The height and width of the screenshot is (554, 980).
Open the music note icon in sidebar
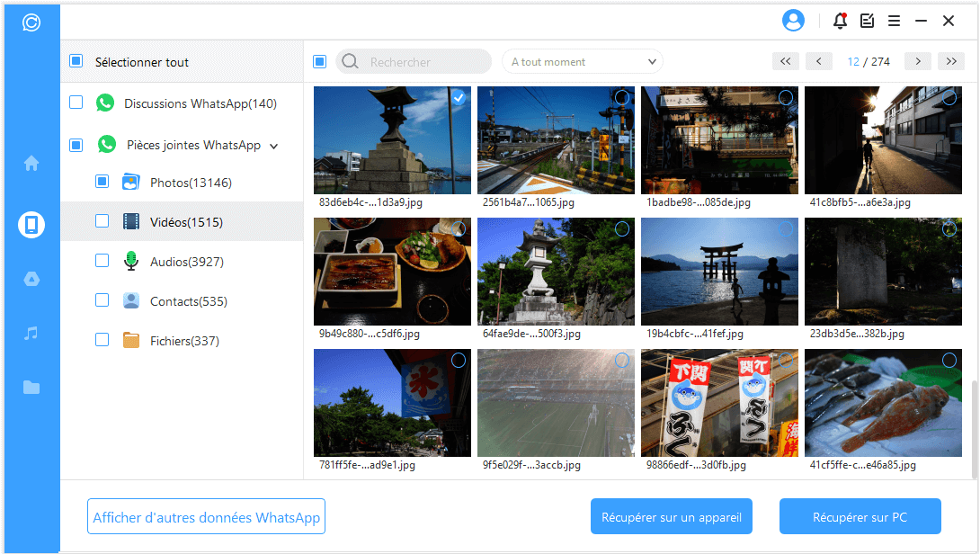pos(31,334)
